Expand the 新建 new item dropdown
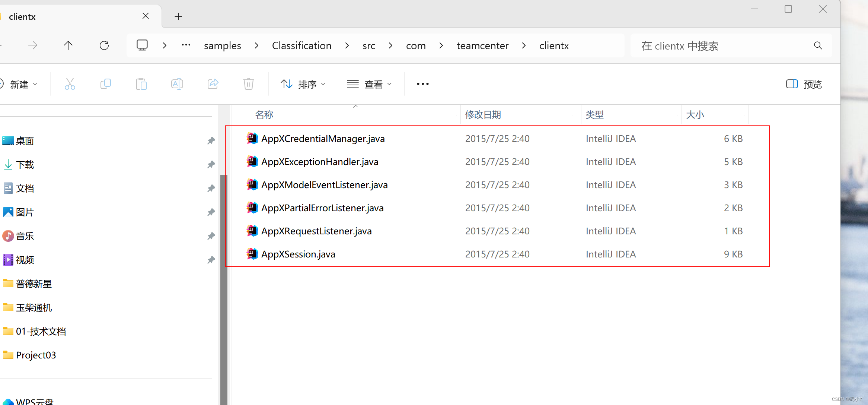868x405 pixels. pyautogui.click(x=22, y=84)
